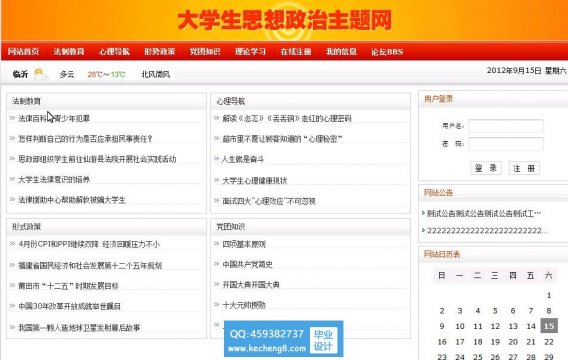Go to 论坛BBS in the navigation bar
This screenshot has height=360, width=568.
(387, 51)
